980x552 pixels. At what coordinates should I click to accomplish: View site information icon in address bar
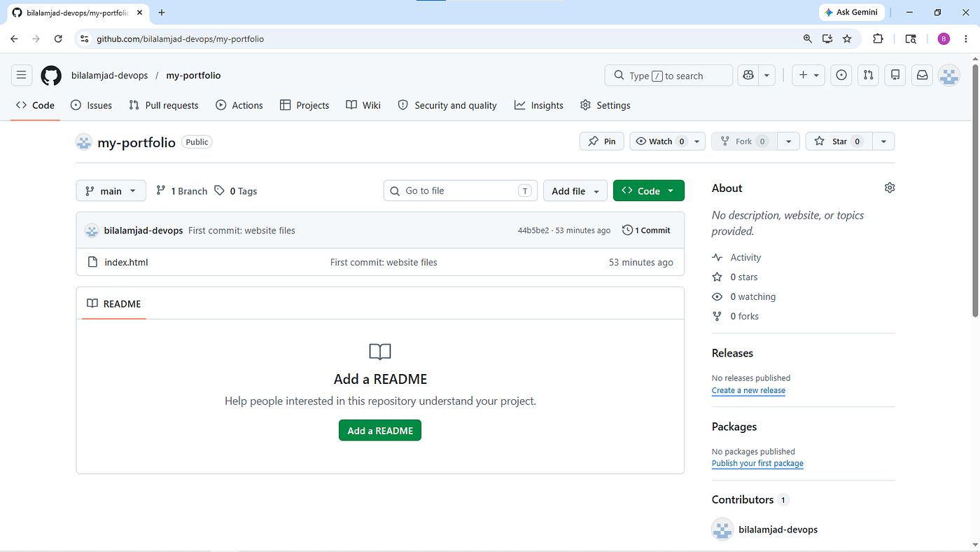[x=85, y=39]
